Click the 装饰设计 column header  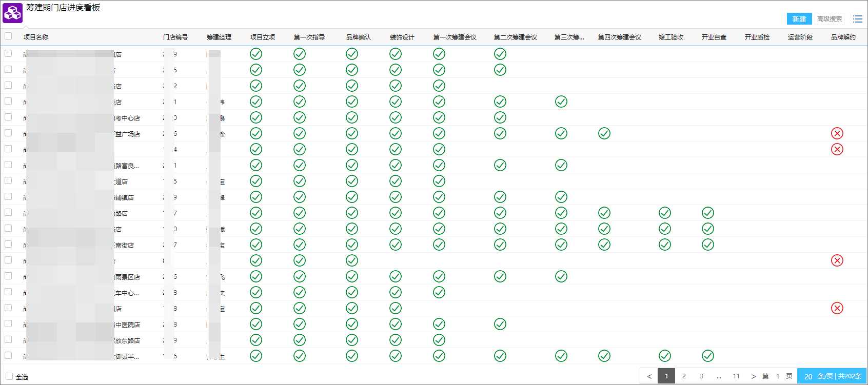point(402,37)
